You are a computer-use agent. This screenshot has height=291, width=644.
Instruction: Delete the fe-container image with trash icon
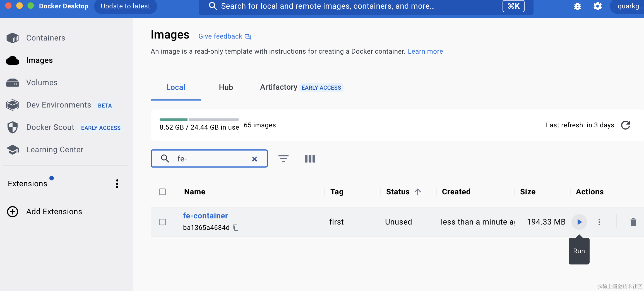click(x=633, y=222)
